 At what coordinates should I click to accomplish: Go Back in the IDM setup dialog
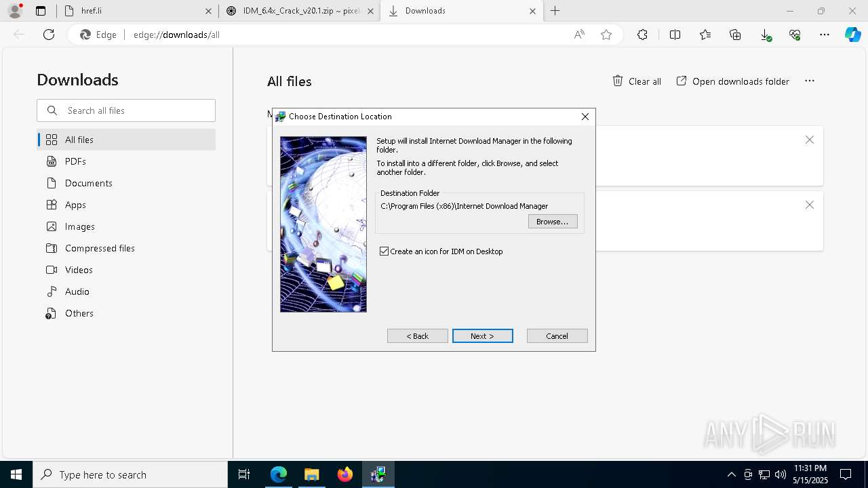pyautogui.click(x=417, y=336)
